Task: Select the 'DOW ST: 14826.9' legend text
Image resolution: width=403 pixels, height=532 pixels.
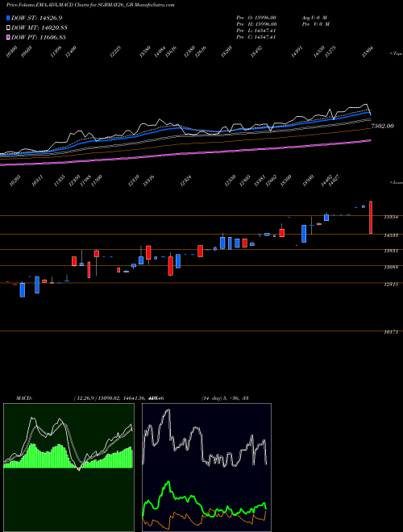Action: pyautogui.click(x=37, y=18)
